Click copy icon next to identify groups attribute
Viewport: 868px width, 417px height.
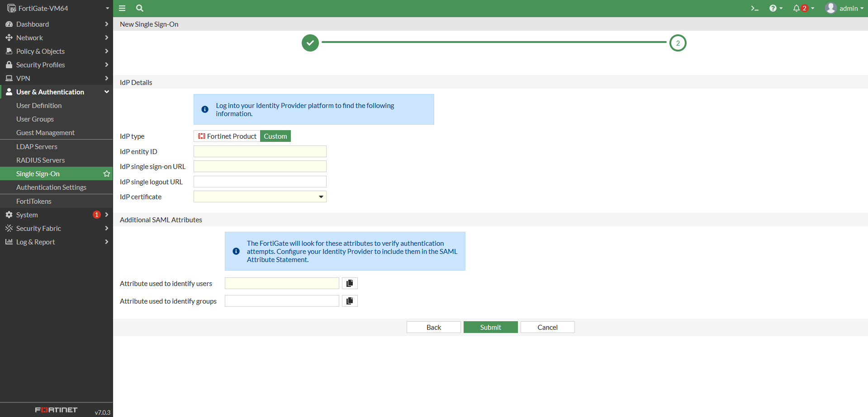(x=350, y=301)
